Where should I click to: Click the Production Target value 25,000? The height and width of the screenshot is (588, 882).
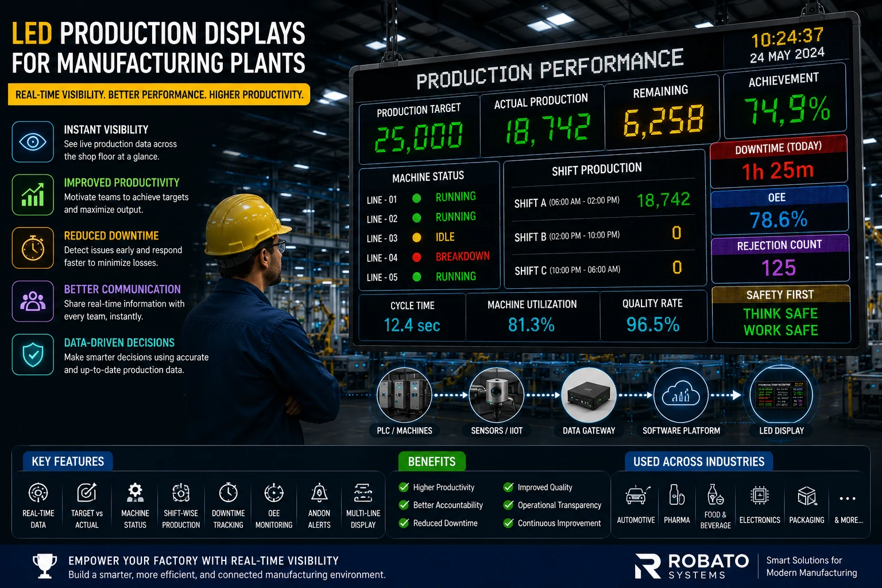coord(419,138)
